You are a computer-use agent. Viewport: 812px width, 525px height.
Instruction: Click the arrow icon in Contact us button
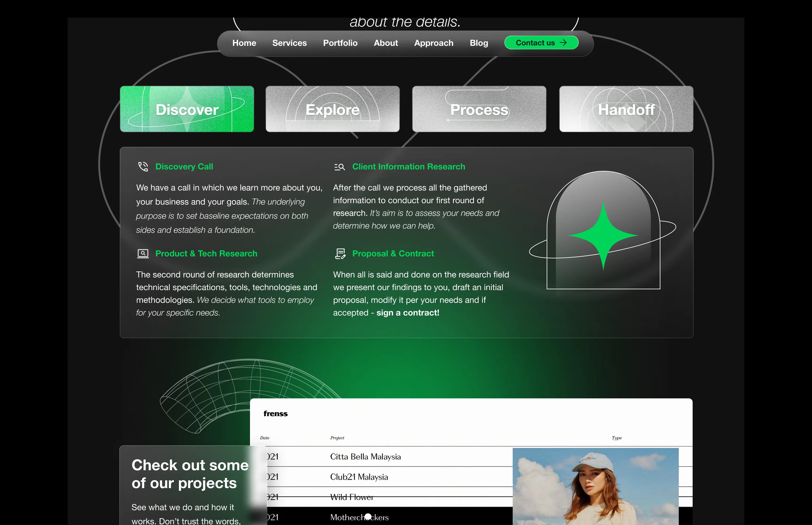(564, 43)
